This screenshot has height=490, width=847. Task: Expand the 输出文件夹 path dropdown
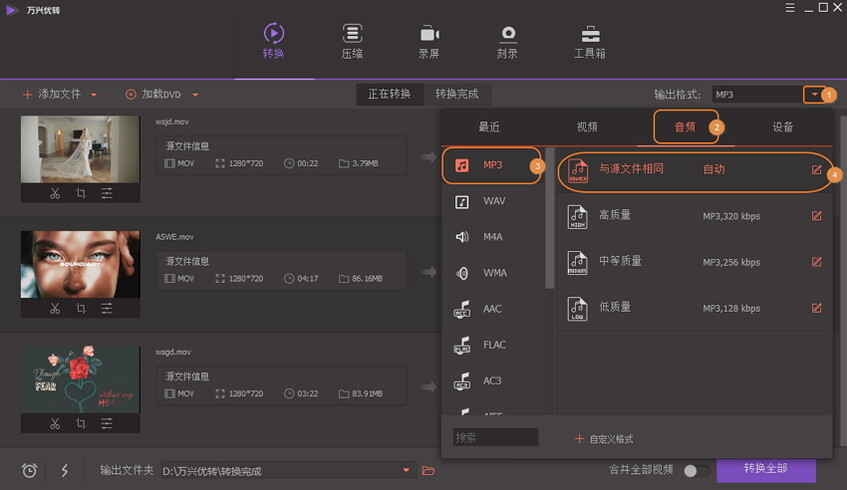click(x=406, y=471)
